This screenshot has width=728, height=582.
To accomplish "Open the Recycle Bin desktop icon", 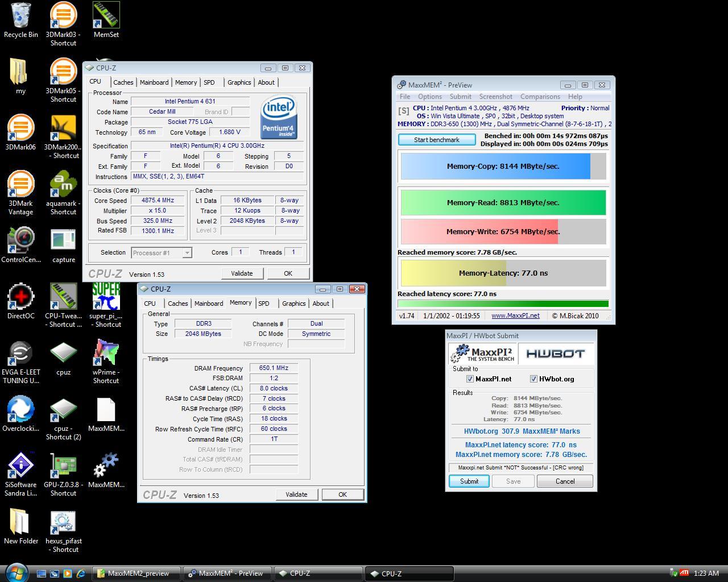I will click(21, 20).
